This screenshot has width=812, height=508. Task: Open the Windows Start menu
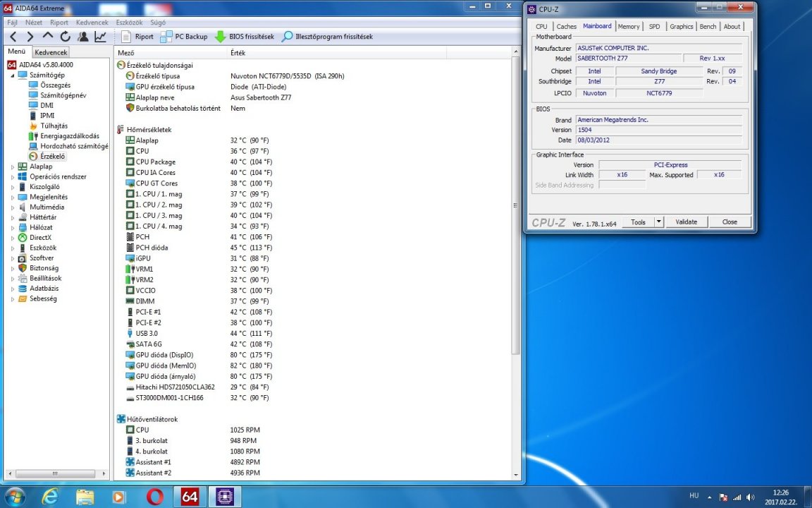(x=15, y=497)
